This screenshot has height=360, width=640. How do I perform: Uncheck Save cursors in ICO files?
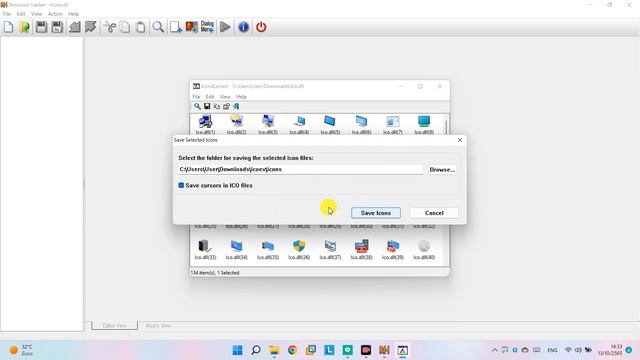coord(181,185)
